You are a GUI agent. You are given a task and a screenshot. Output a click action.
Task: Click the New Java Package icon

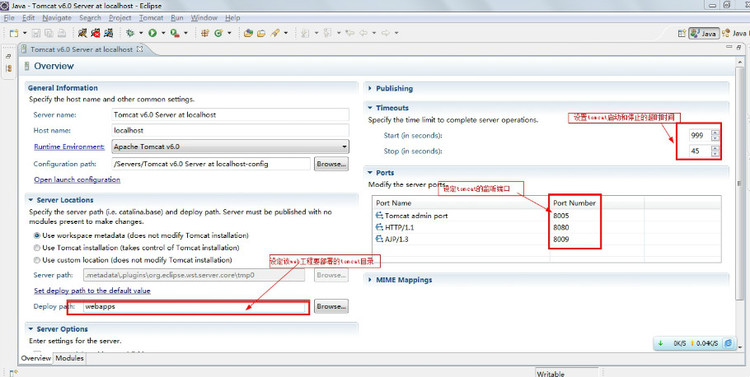205,33
